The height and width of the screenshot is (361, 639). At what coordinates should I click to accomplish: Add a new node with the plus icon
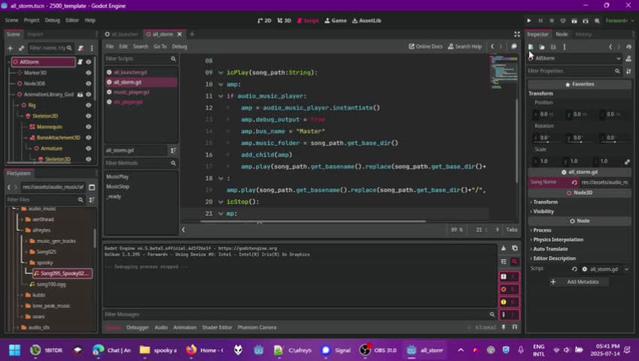coord(11,48)
